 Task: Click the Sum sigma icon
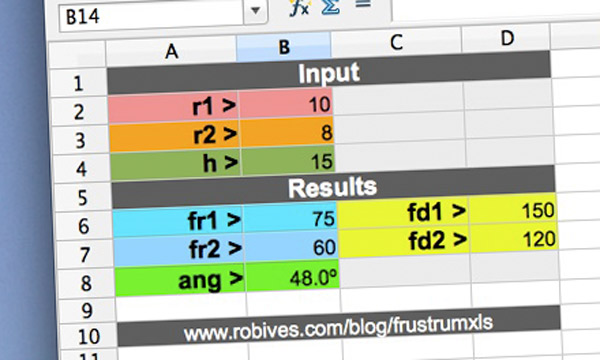tap(331, 7)
